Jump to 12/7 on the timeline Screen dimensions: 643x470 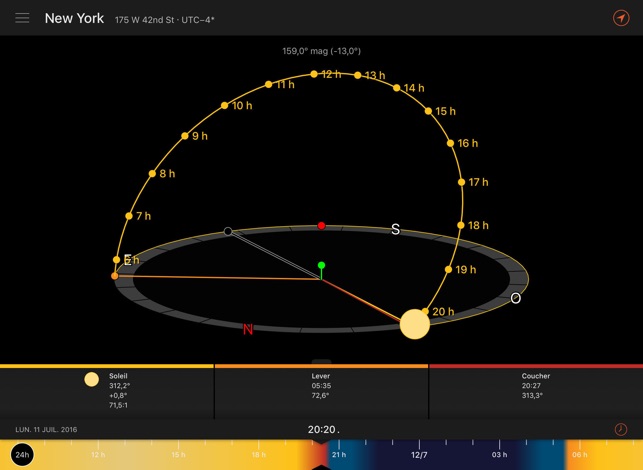click(419, 455)
